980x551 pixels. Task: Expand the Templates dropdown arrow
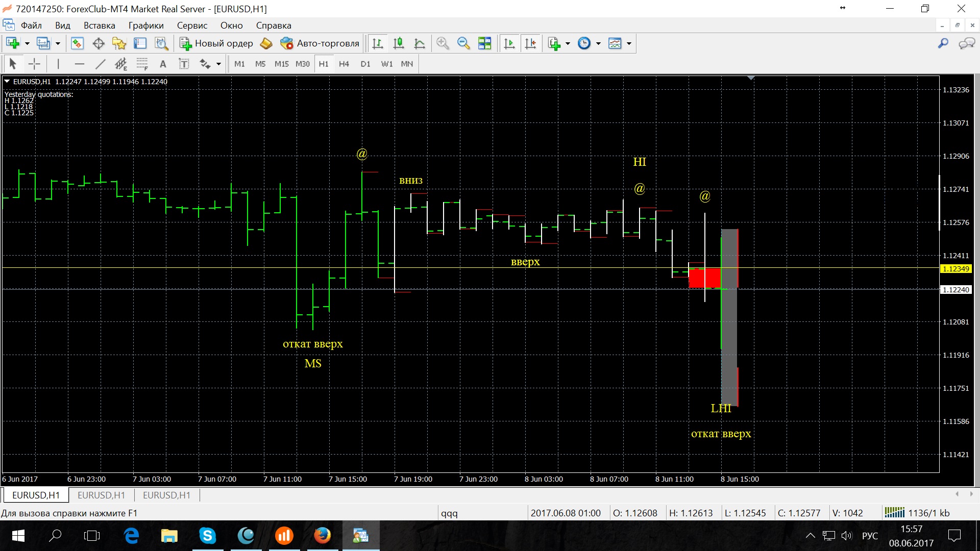[629, 43]
